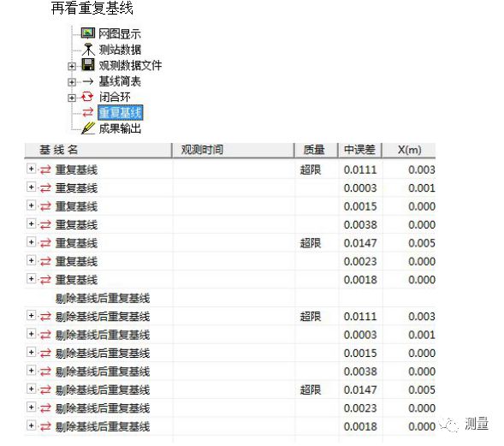504x446 pixels.
Task: Select the highlighted 重复基线 tree item
Action: [x=120, y=112]
